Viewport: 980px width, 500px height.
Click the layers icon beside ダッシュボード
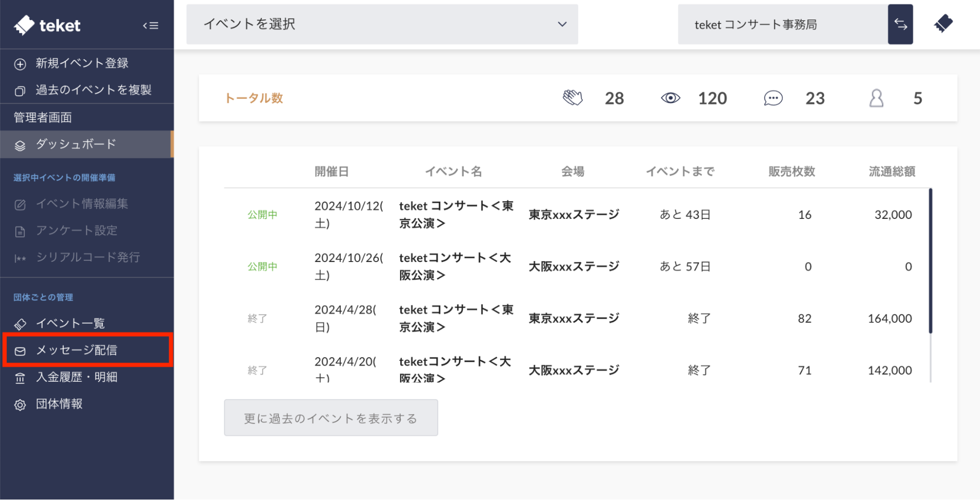tap(20, 145)
